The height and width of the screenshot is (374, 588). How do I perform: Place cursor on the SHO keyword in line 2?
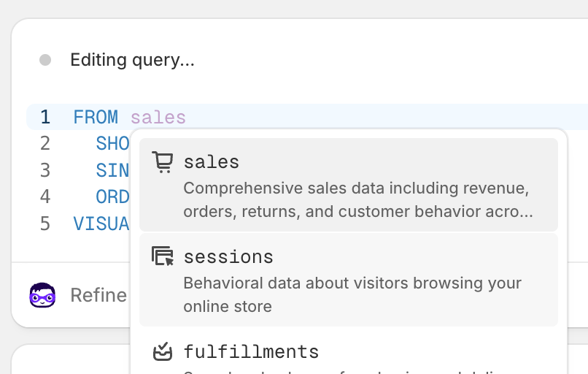tap(112, 143)
